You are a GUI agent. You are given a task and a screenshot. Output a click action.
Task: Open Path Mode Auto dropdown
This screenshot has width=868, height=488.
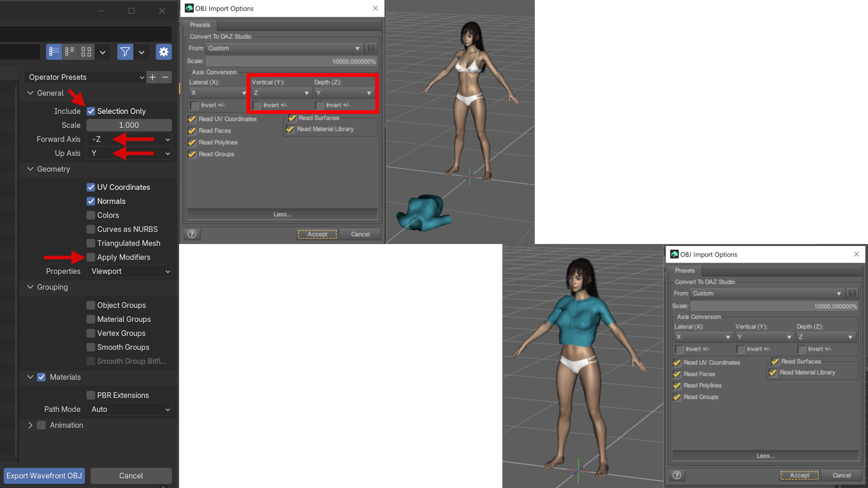pyautogui.click(x=129, y=409)
